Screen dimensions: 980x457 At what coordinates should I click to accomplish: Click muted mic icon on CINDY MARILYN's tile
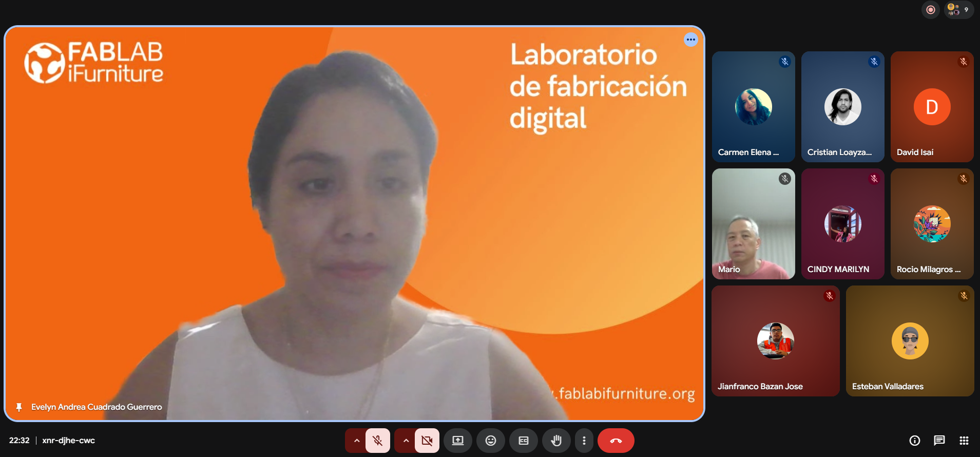[874, 179]
